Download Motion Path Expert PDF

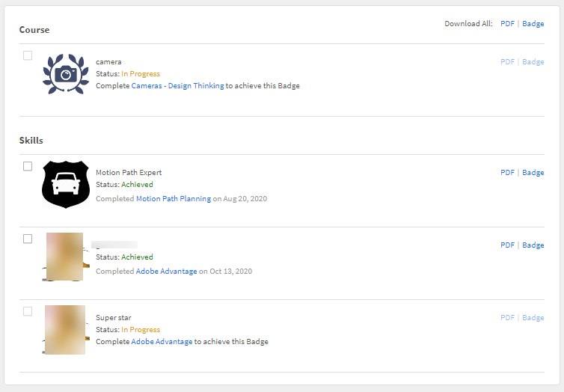coord(507,173)
